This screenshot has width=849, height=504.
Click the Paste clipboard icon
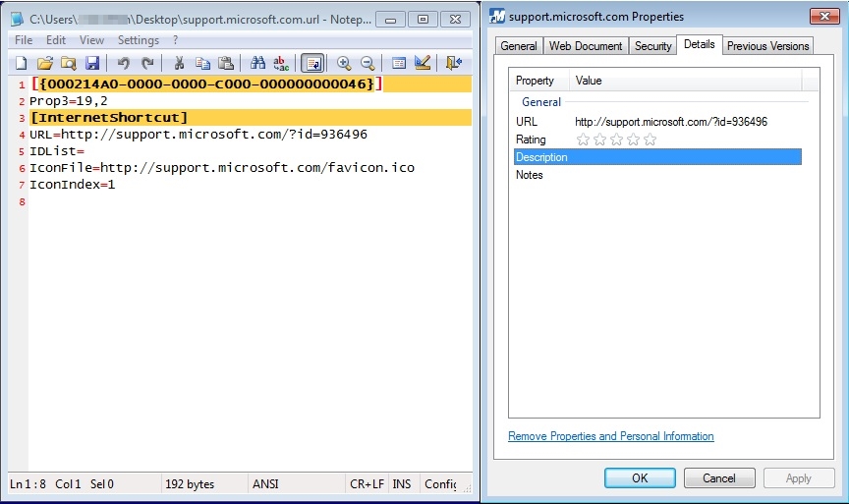click(x=226, y=63)
